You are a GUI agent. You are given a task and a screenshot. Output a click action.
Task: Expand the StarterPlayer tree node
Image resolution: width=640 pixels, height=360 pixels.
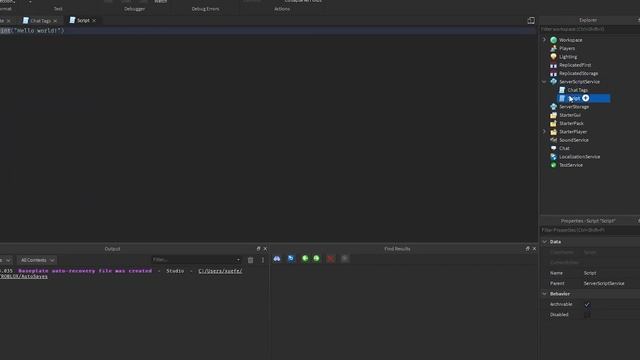544,131
